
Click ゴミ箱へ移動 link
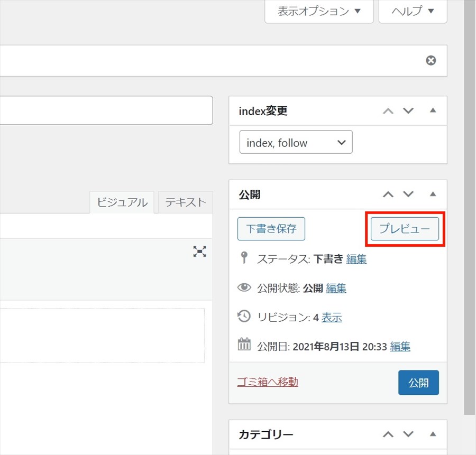pyautogui.click(x=268, y=382)
